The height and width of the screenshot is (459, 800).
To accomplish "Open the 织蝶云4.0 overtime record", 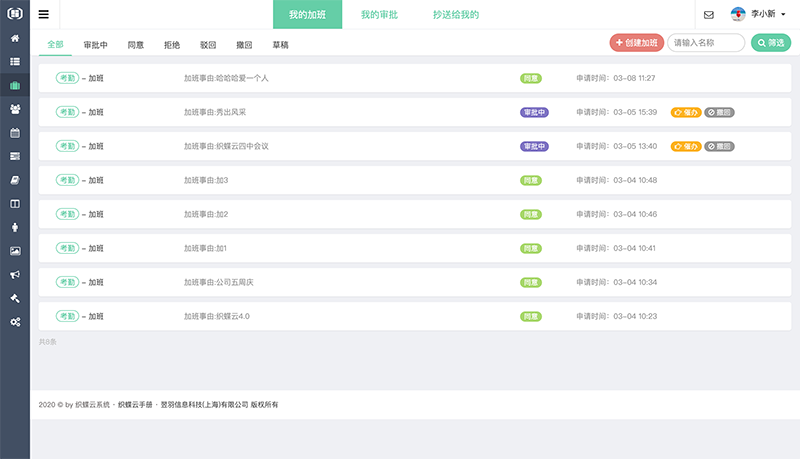I will coord(415,316).
